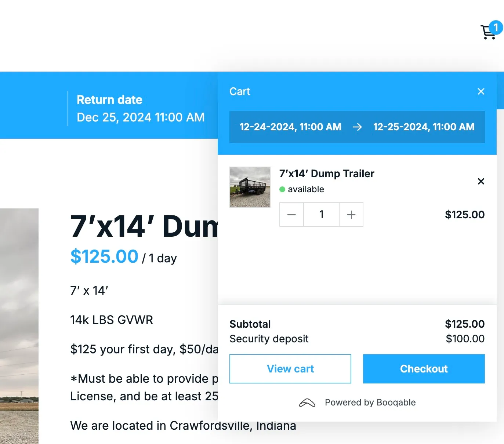
Task: Open the 7'x14' Dump Trailer cart item name
Action: [327, 174]
